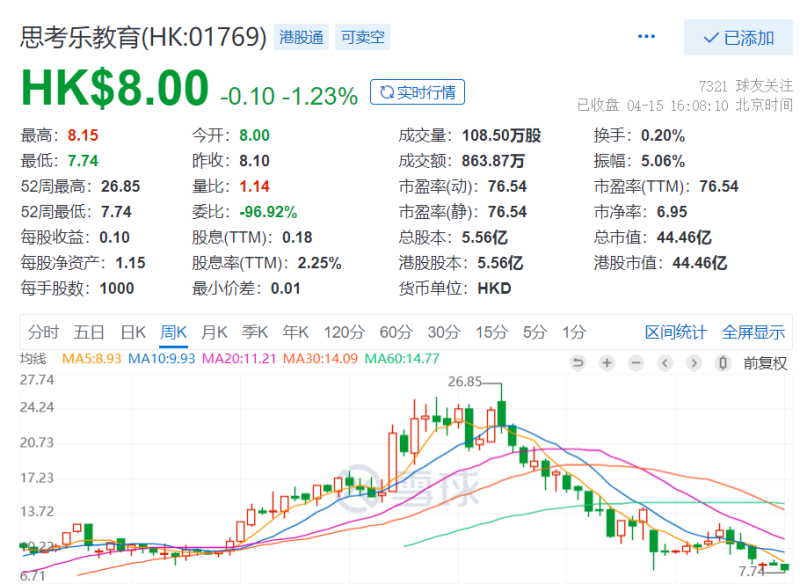
Task: Switch to the 日K tab
Action: pos(133,333)
